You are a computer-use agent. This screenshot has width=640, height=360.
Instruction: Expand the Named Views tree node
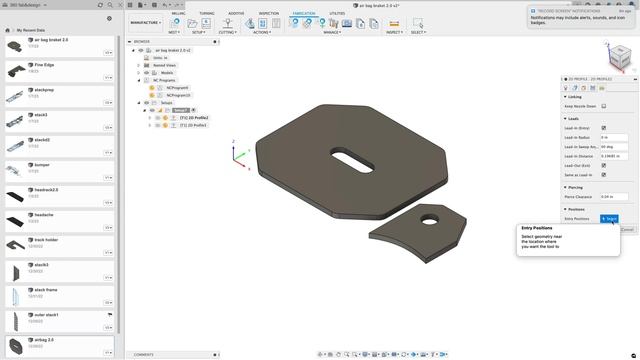(139, 65)
